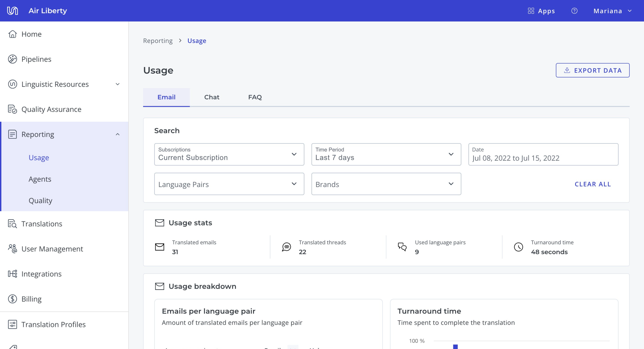The height and width of the screenshot is (349, 644).
Task: Click the Usage breadcrumb link
Action: click(x=197, y=41)
